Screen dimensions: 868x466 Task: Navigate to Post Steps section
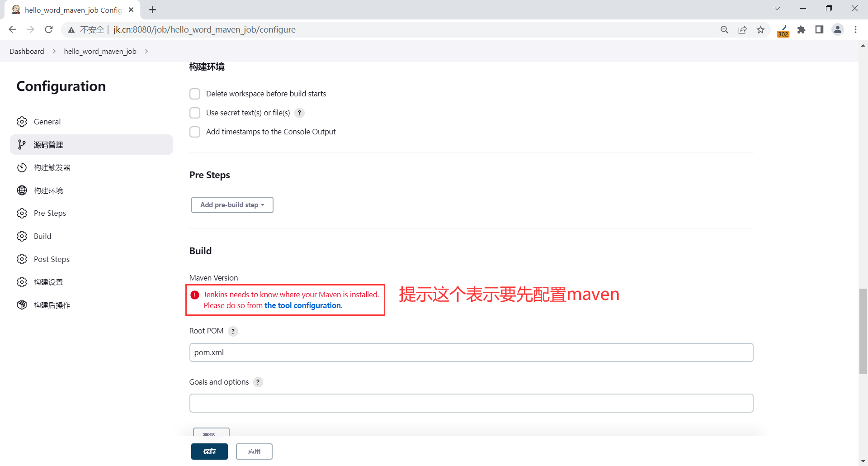pos(91,259)
